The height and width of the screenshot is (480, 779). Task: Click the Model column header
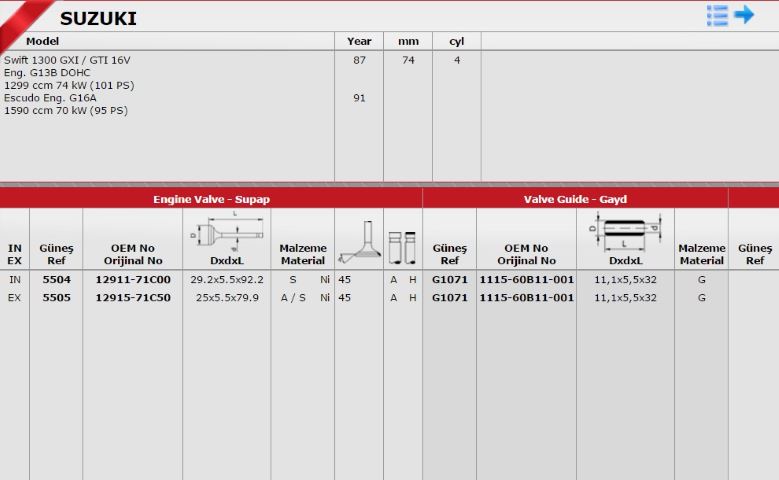[x=42, y=41]
